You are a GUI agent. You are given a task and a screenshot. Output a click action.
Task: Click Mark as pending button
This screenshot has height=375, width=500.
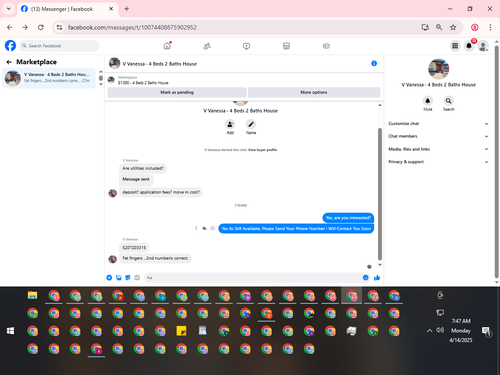(x=177, y=92)
